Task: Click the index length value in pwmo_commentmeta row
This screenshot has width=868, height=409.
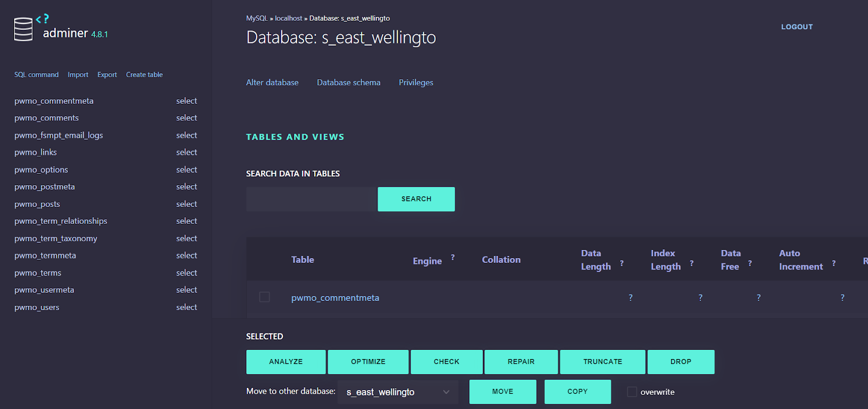Action: [x=700, y=298]
